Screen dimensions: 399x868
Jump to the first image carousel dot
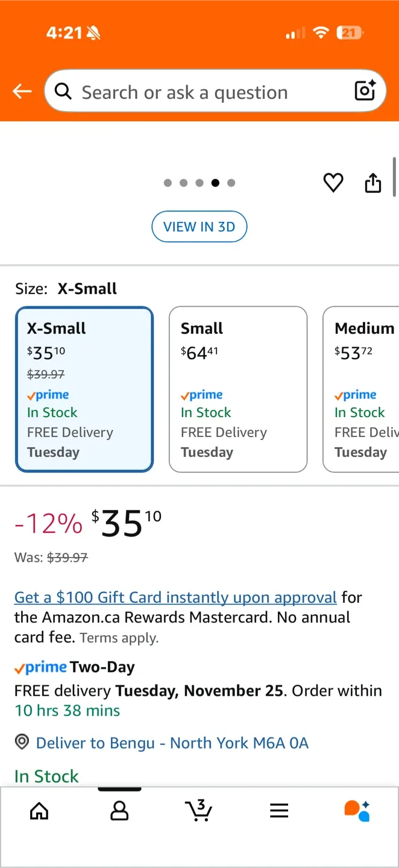168,183
